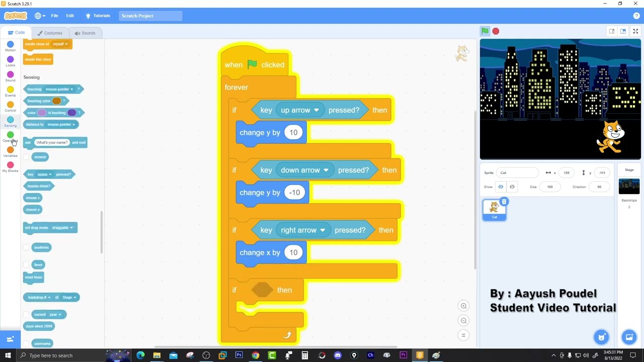Switch to large stage layout

(623, 31)
